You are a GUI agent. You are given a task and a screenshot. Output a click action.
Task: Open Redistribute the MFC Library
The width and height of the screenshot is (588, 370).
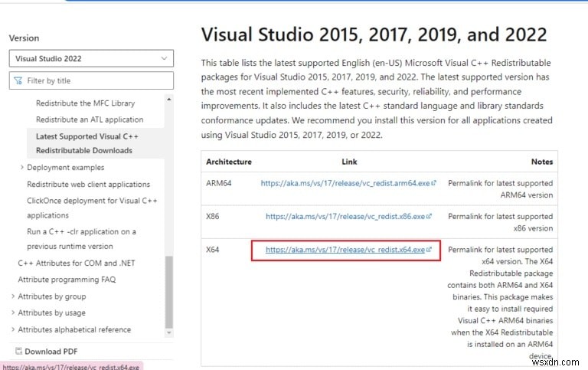(x=85, y=103)
